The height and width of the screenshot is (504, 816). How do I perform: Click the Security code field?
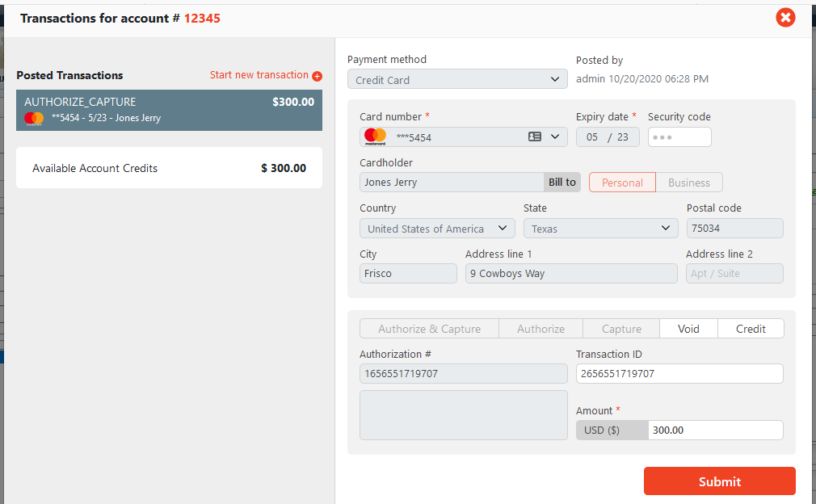(x=679, y=137)
